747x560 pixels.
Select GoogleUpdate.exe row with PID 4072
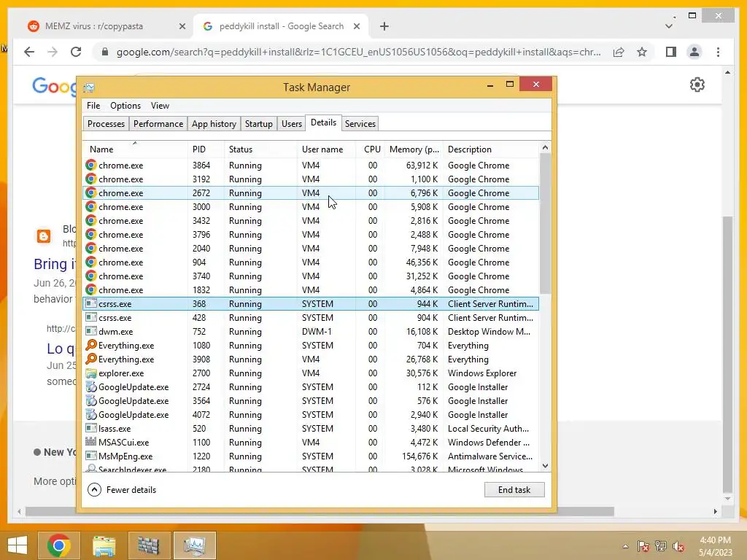coord(311,415)
